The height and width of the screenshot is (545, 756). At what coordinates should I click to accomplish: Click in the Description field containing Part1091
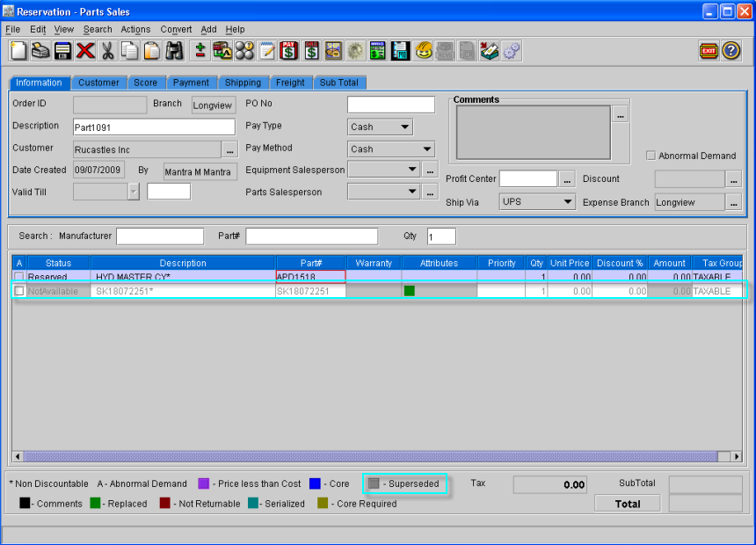pos(155,127)
